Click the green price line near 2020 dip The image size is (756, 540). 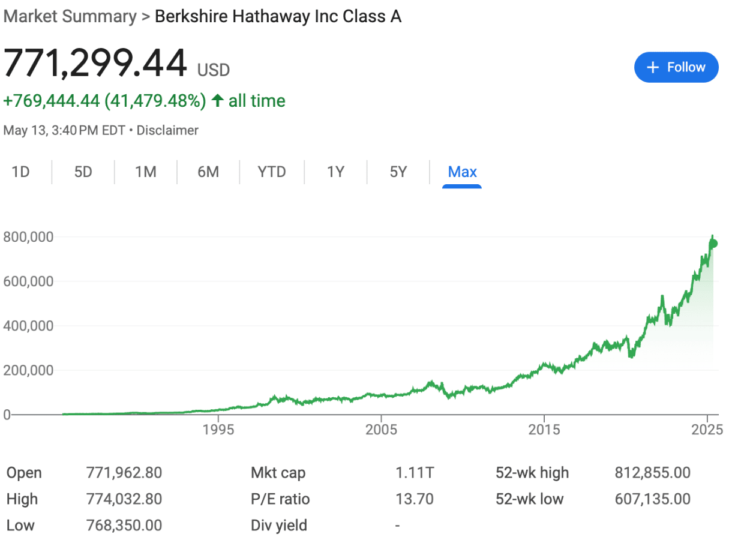630,355
